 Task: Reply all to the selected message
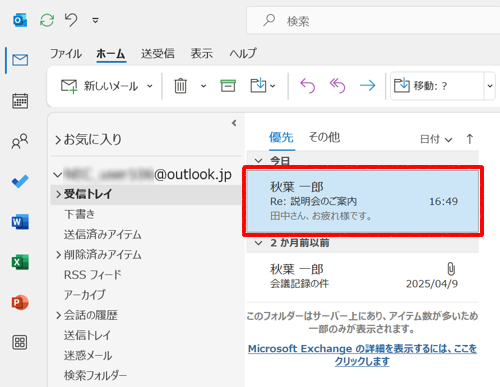(337, 86)
